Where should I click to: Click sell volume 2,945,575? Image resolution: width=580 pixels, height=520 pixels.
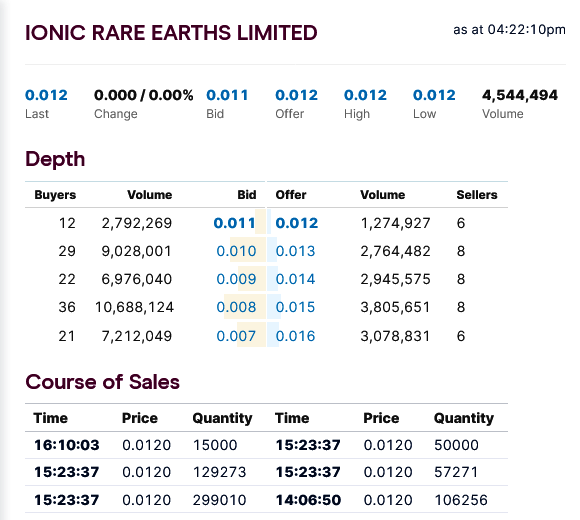[395, 279]
